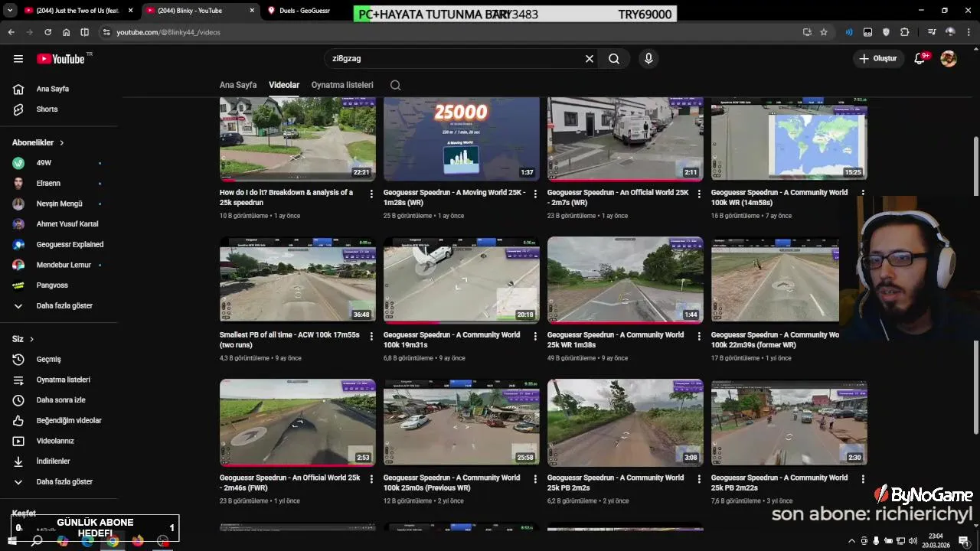Open options for 'How do I do it?' video
The image size is (980, 551).
(371, 194)
